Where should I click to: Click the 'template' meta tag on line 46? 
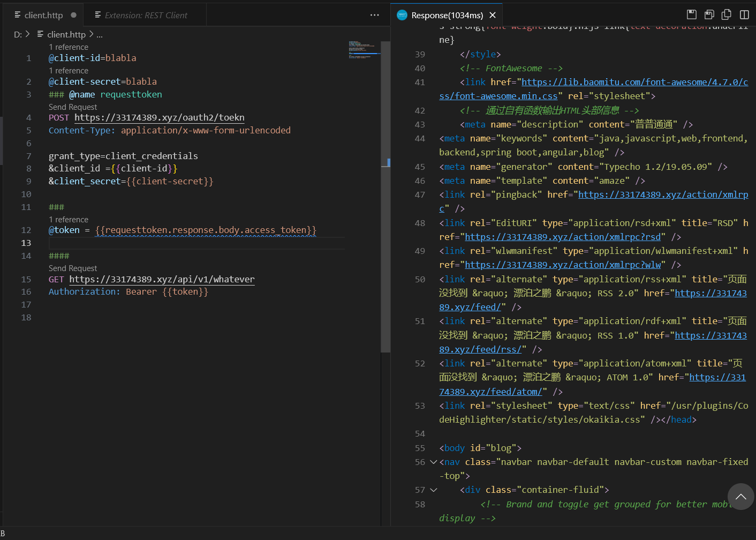click(x=542, y=181)
